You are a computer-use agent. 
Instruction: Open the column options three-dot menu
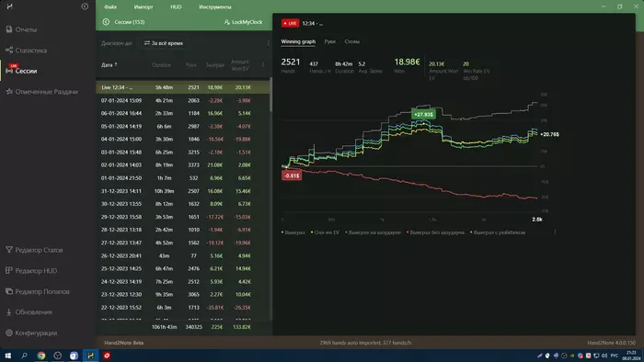[x=263, y=65]
